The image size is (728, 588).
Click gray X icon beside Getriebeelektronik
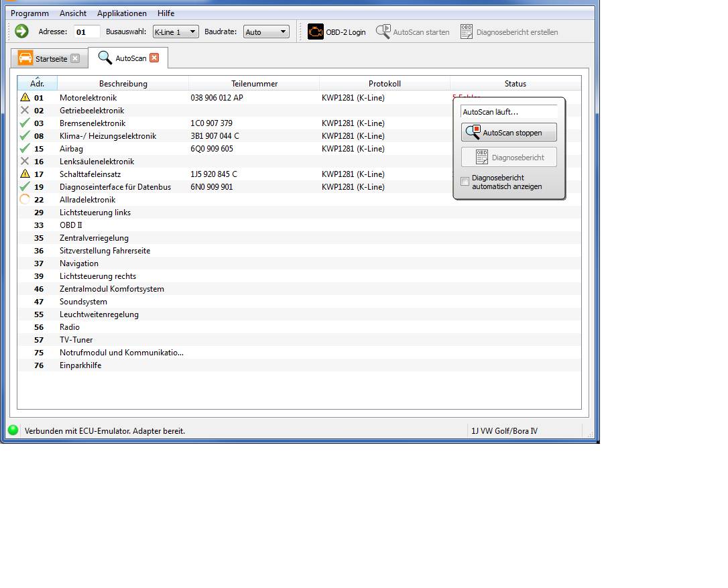tap(25, 111)
